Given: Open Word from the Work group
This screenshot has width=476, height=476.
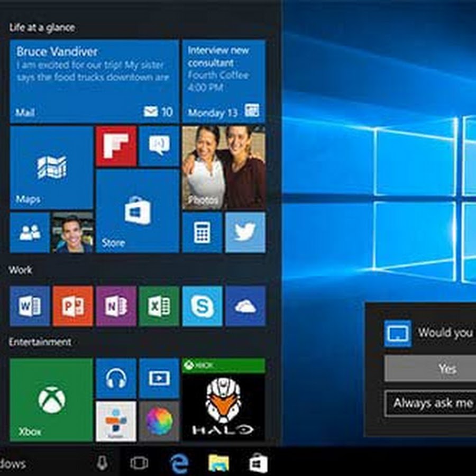Looking at the screenshot, I should pyautogui.click(x=30, y=306).
